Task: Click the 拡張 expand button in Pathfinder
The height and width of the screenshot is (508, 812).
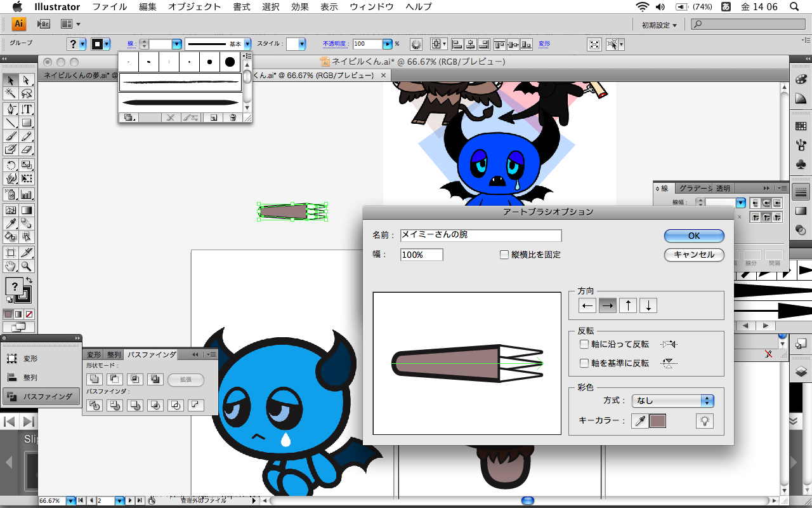Action: click(x=186, y=380)
